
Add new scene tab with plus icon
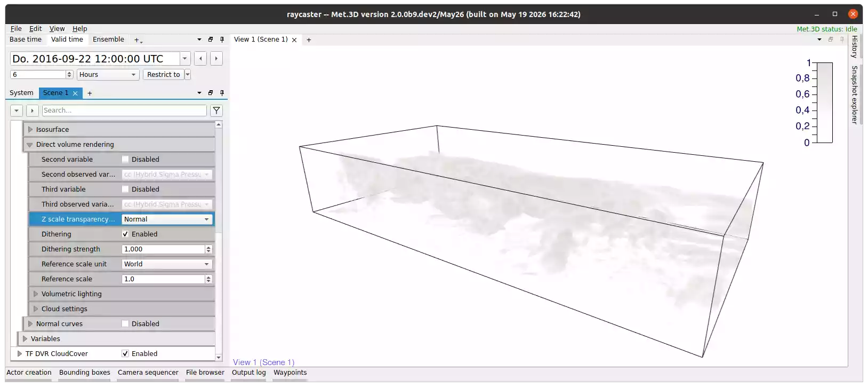[90, 93]
